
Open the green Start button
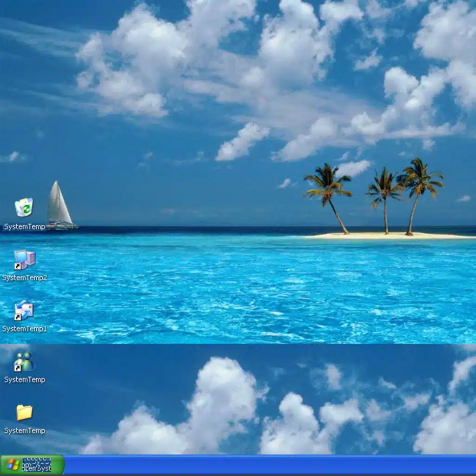pyautogui.click(x=32, y=465)
